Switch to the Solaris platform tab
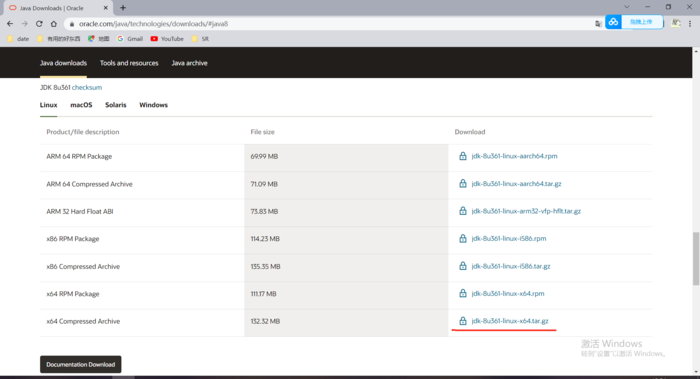The height and width of the screenshot is (379, 700). (x=116, y=105)
